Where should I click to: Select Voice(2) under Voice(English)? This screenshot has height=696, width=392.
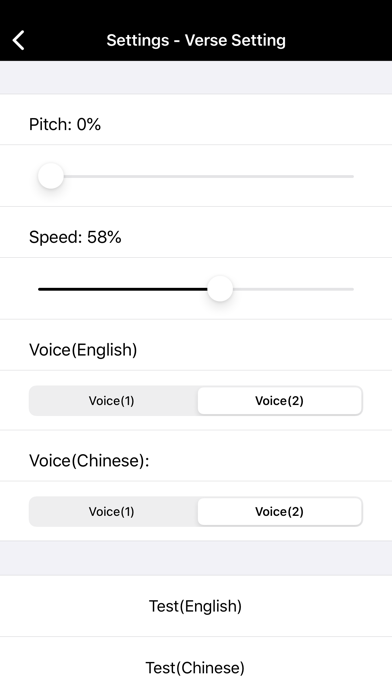(x=279, y=401)
